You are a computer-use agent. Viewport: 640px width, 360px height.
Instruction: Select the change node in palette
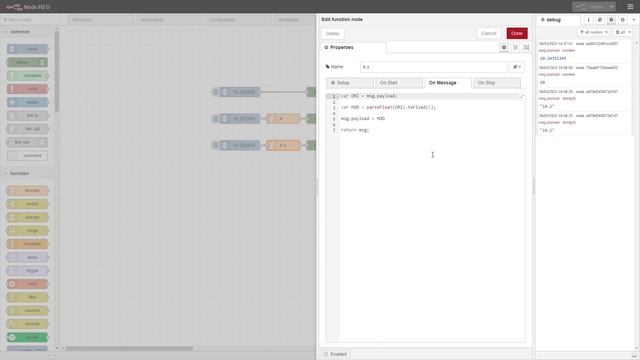point(27,217)
